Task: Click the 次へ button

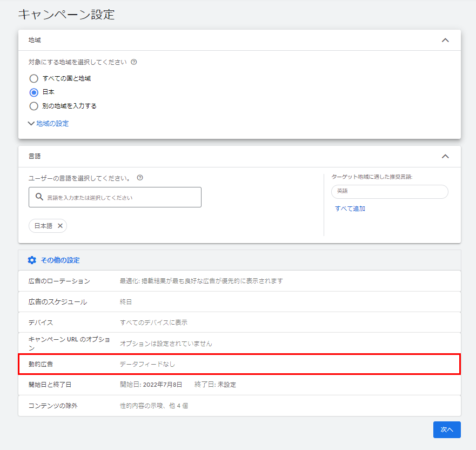Action: point(446,429)
